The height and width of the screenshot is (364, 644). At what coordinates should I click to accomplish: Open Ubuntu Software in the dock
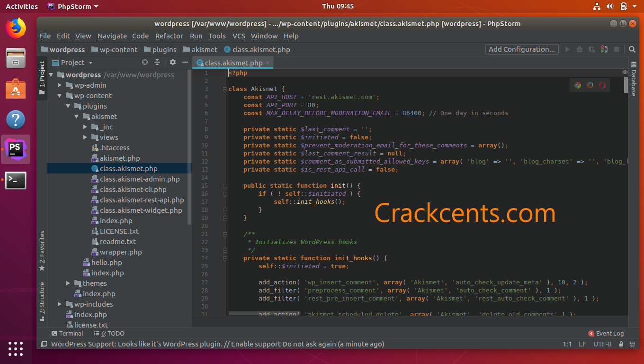tap(16, 89)
